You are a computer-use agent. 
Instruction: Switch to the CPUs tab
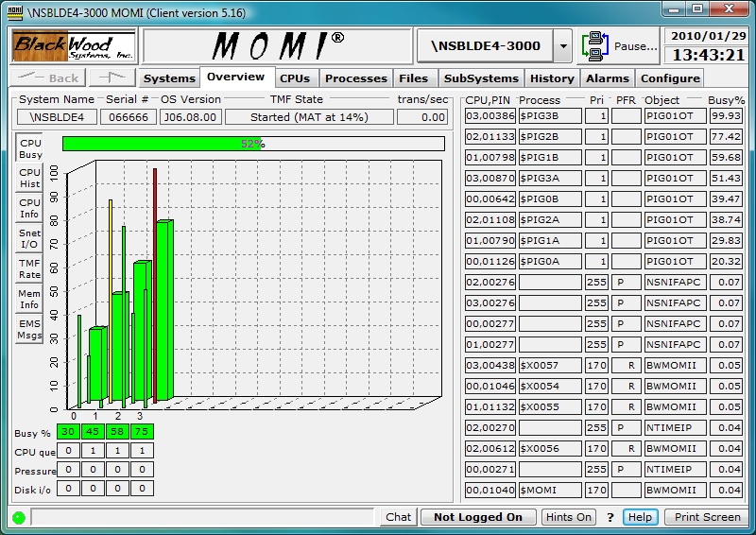click(x=295, y=78)
